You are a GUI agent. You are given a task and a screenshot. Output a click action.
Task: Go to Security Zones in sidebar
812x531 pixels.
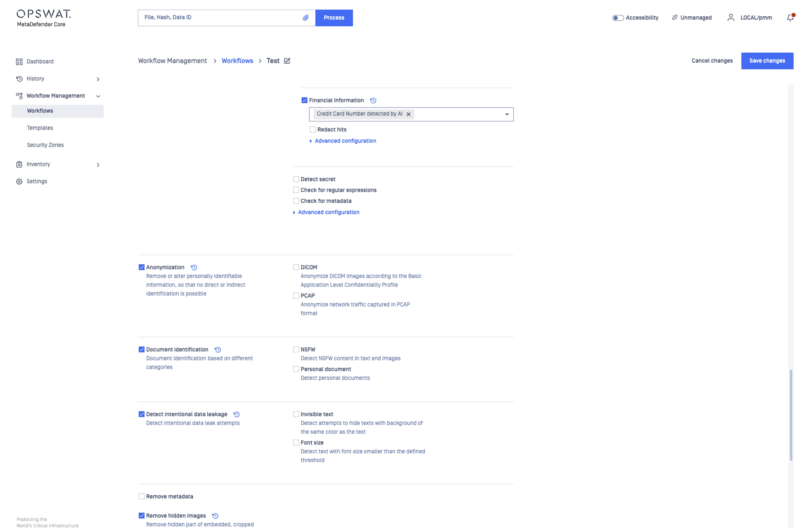click(x=45, y=145)
